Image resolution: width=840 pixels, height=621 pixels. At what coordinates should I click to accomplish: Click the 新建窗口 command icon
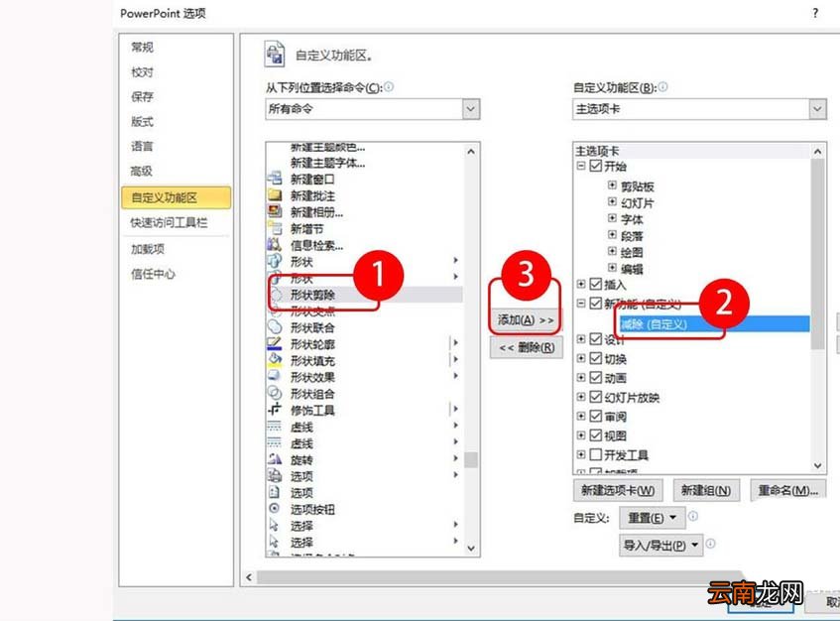coord(275,179)
